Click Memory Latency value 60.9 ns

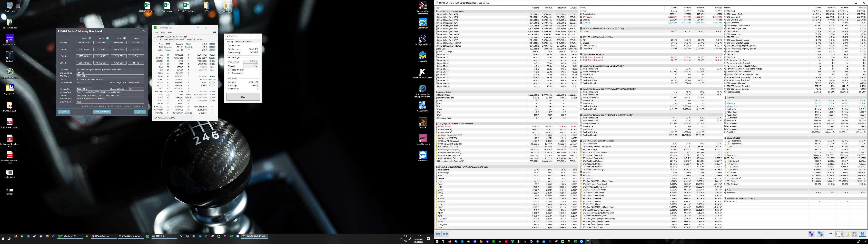point(136,43)
